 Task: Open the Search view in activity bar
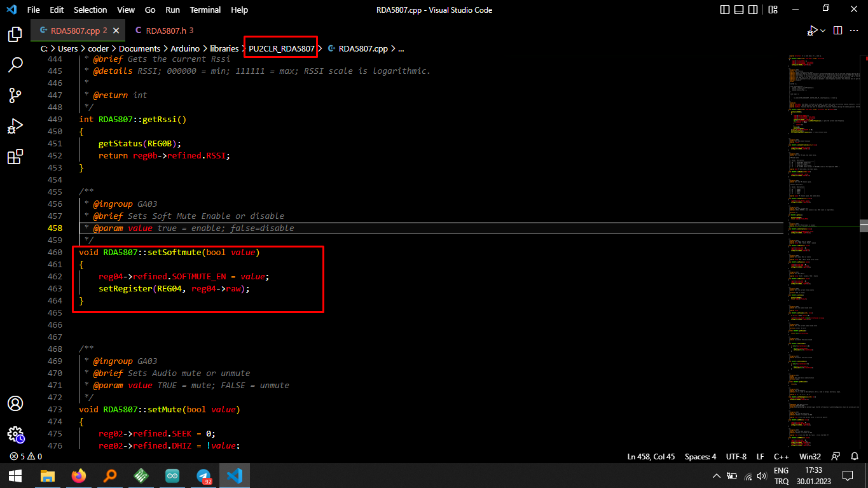[x=15, y=65]
